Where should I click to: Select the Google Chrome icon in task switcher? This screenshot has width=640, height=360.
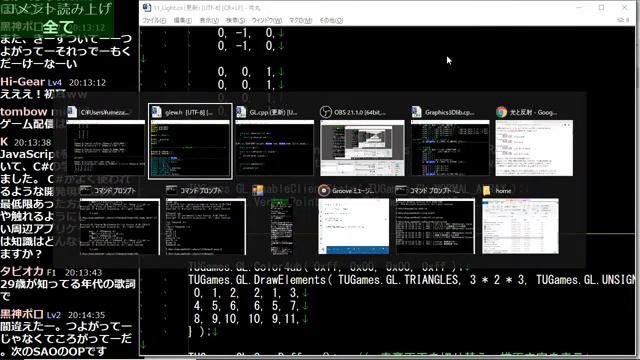click(x=502, y=112)
